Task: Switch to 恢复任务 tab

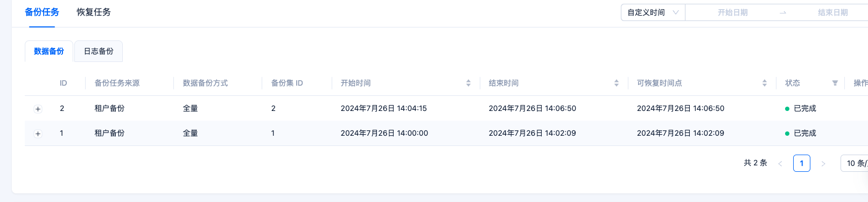Action: [x=94, y=12]
